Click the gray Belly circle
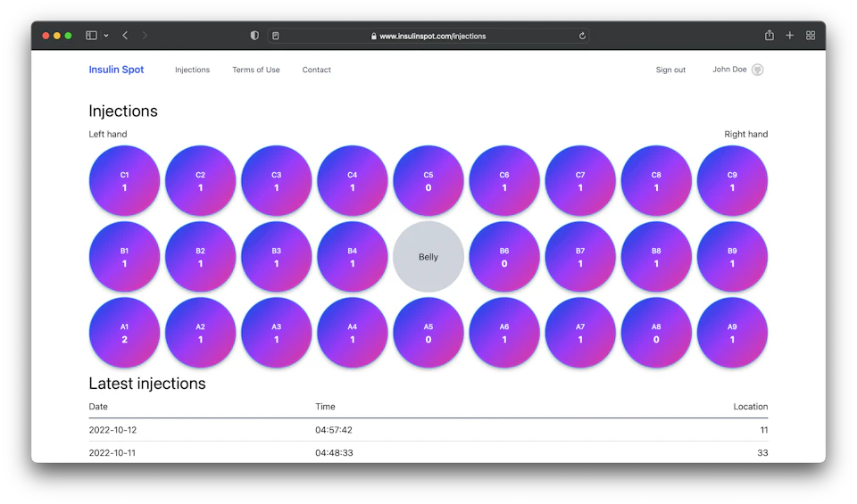857x504 pixels. (x=428, y=257)
